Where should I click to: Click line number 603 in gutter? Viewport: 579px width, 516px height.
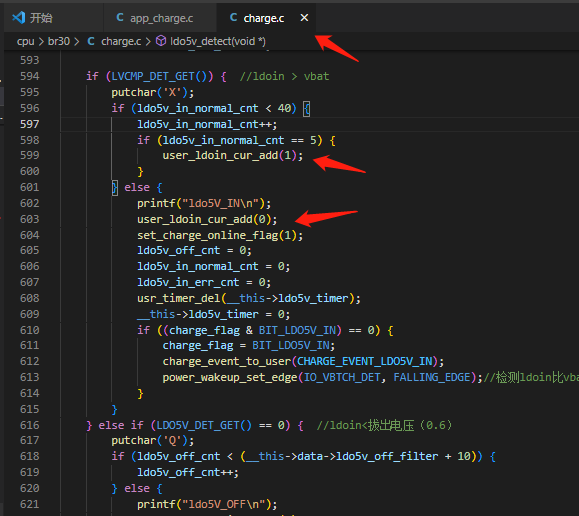30,219
